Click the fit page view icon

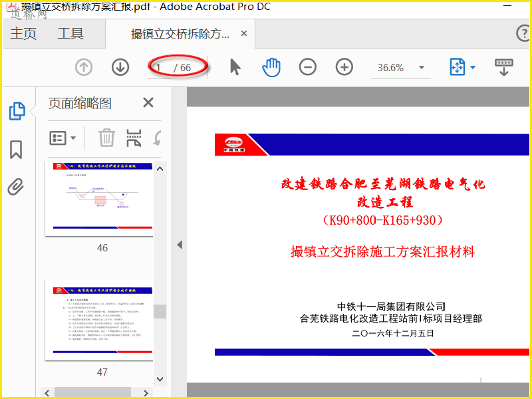[457, 67]
